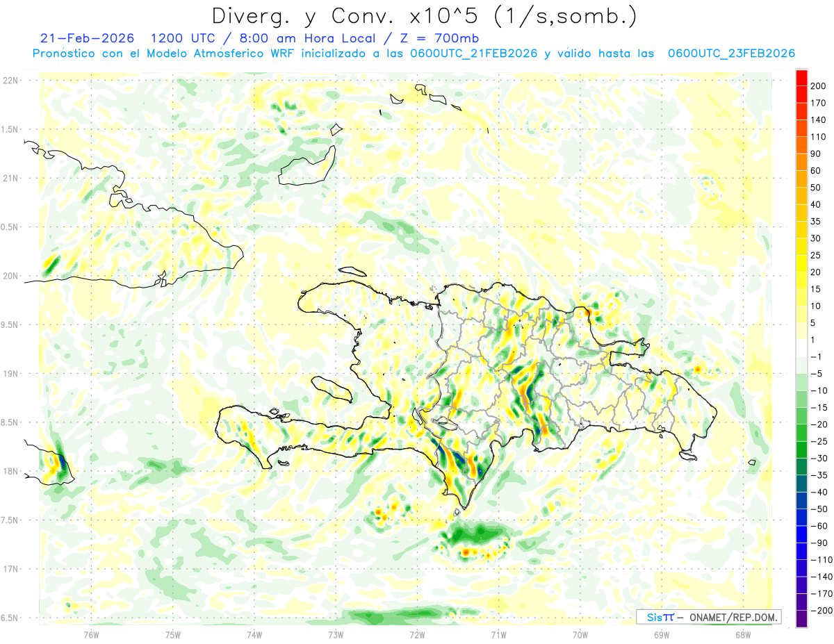The height and width of the screenshot is (644, 834).
Task: Click the '0600UTC_21FEB2026' initialization timestamp
Action: coord(473,53)
